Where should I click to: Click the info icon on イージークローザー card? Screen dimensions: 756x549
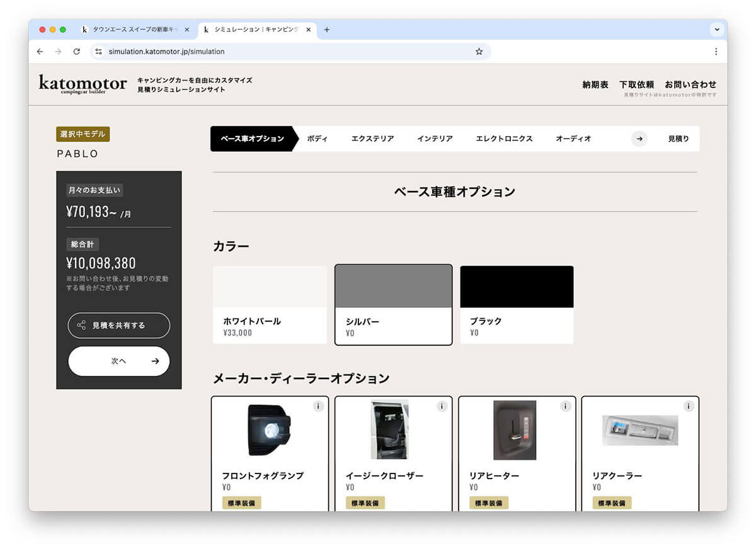pyautogui.click(x=442, y=407)
